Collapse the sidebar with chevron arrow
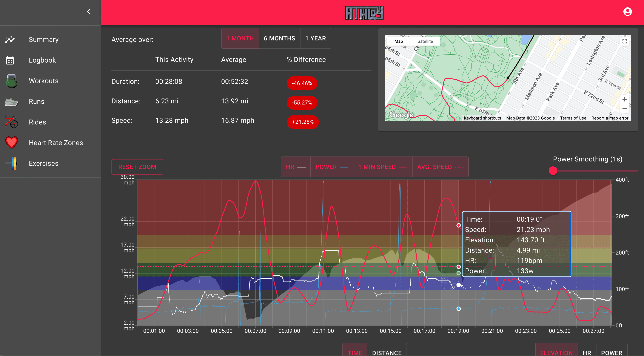Image resolution: width=644 pixels, height=356 pixels. [88, 12]
